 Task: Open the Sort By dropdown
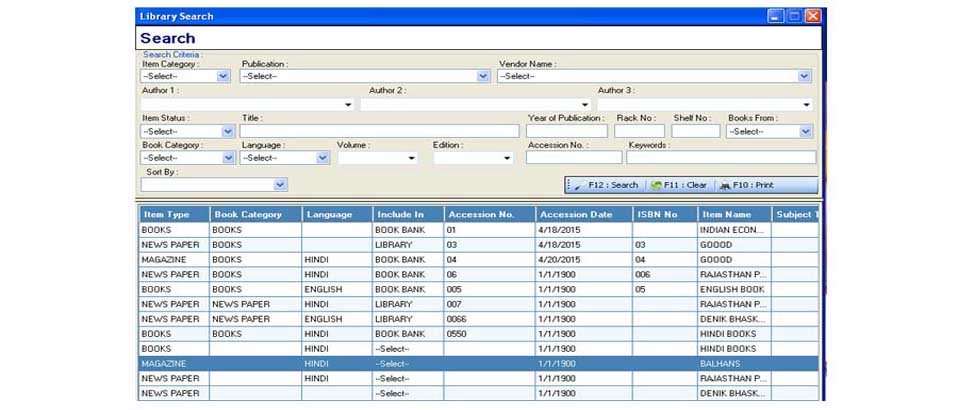coord(280,184)
